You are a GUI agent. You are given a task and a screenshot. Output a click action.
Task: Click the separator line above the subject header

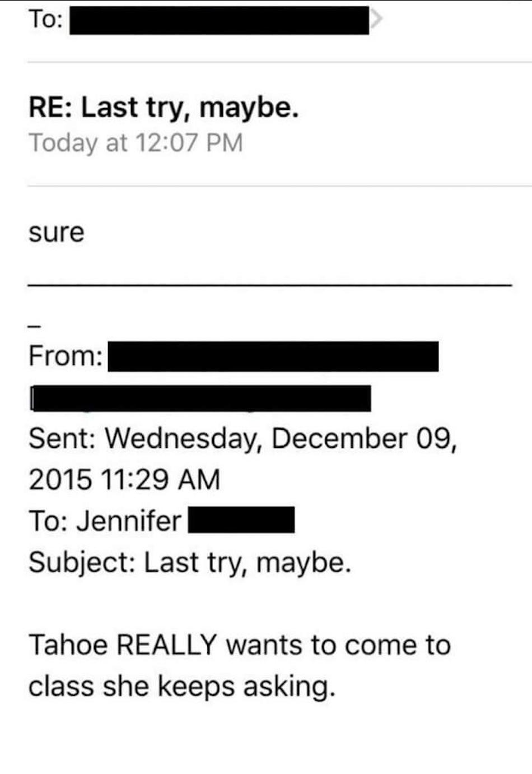(x=279, y=62)
